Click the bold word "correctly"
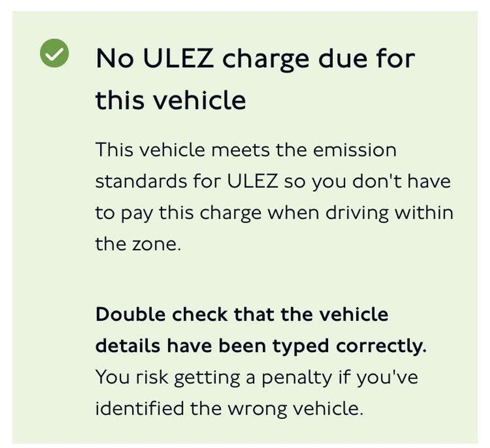 [380, 347]
